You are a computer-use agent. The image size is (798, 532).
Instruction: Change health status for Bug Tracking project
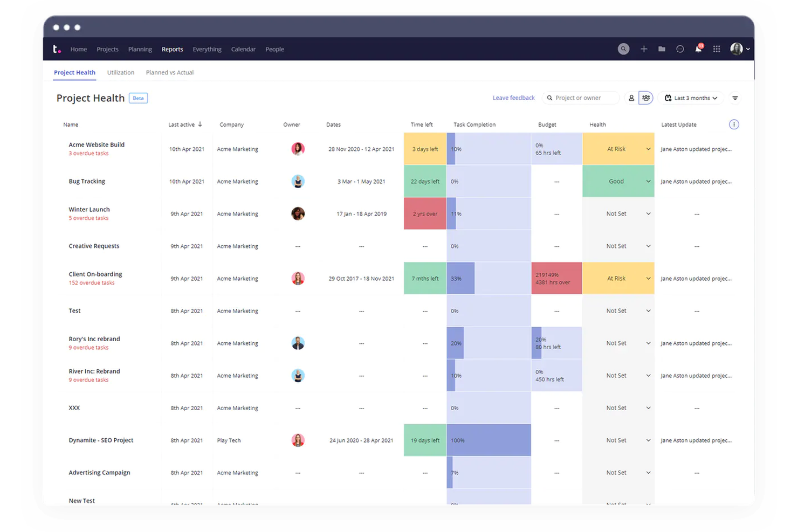648,181
